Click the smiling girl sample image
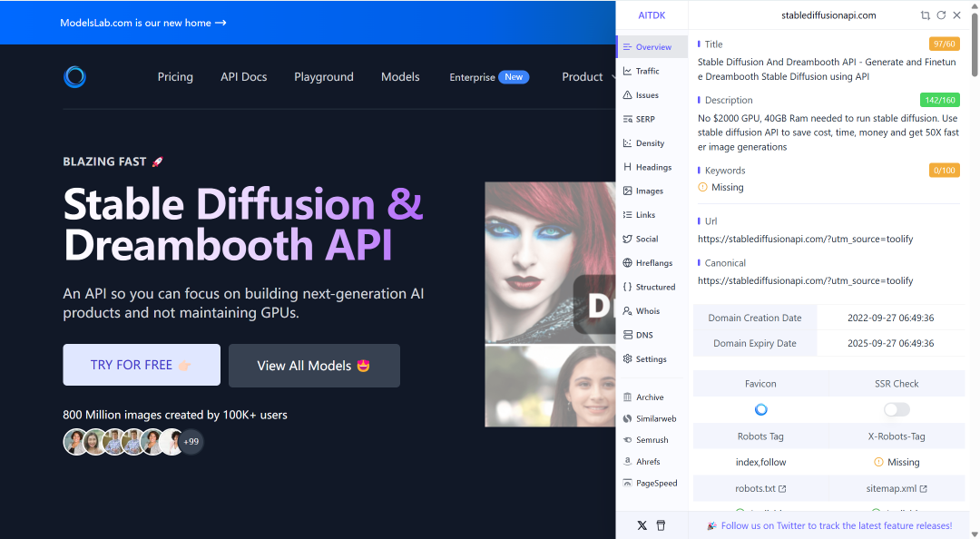 550,386
